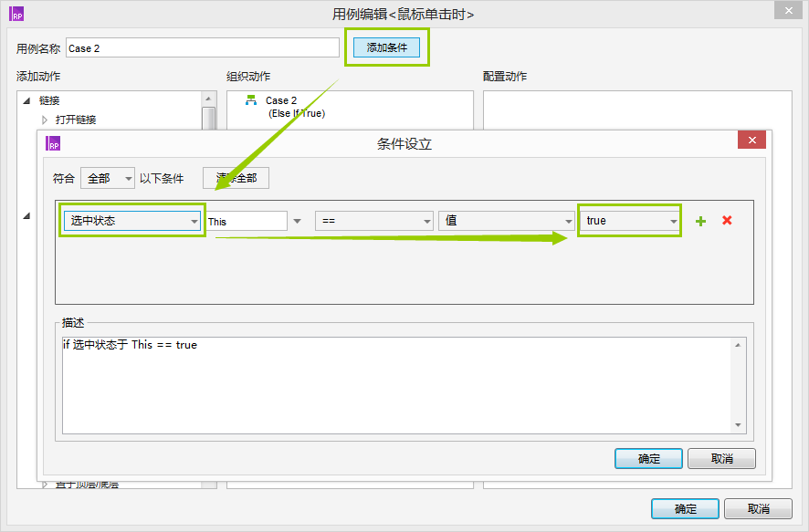Confirm the condition with 确定 in 条件设立

(x=648, y=458)
